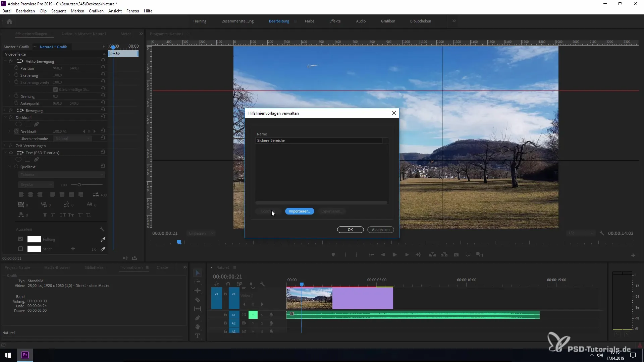Viewport: 644px width, 362px height.
Task: Click the Mark In brace icon
Action: (x=345, y=255)
